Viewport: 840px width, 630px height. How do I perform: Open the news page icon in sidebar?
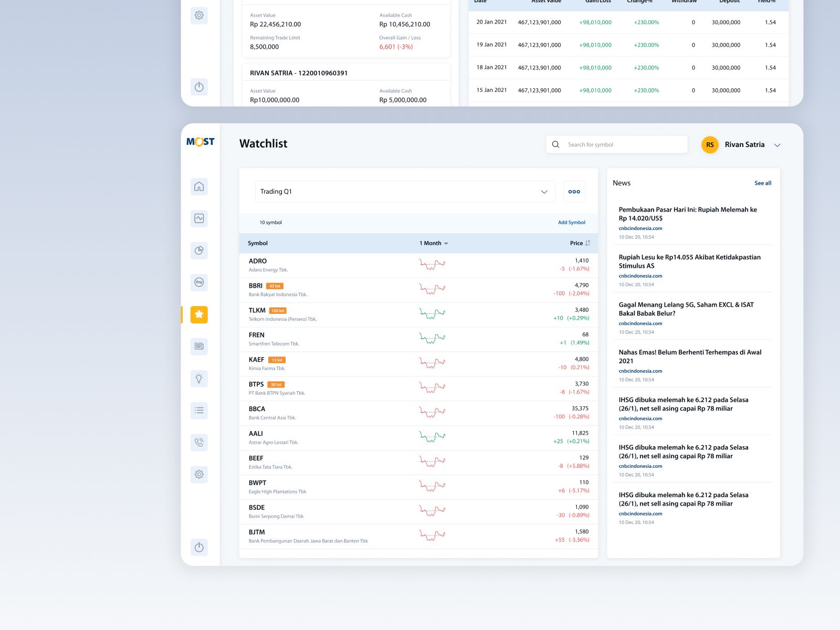click(x=199, y=346)
